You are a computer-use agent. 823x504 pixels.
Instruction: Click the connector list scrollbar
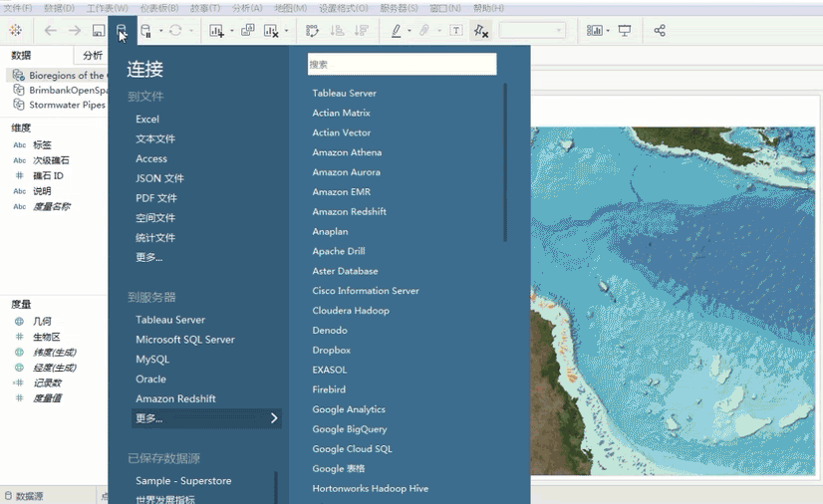(505, 162)
